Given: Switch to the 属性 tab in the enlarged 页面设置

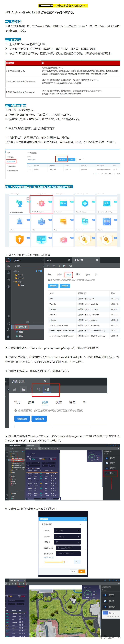Looking at the screenshot, I should [x=59, y=402].
